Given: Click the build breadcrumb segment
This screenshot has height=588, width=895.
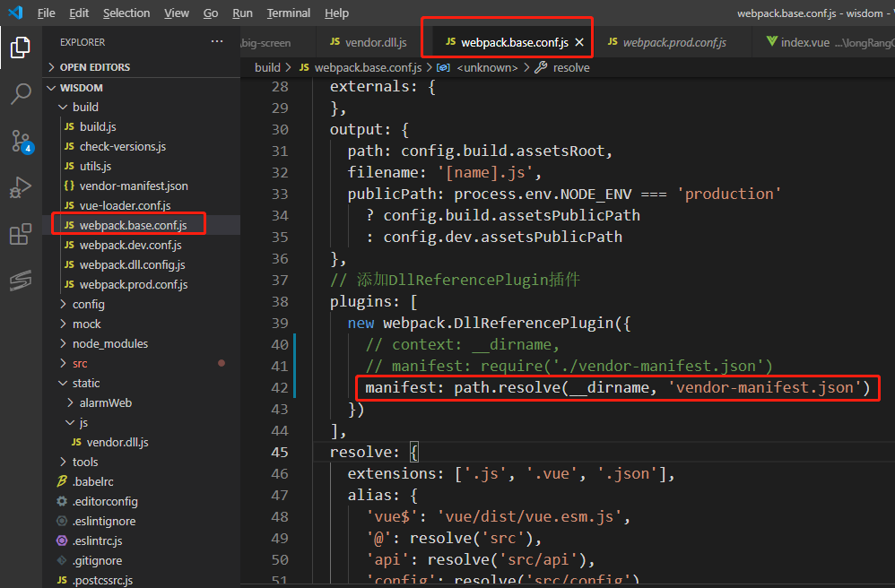Looking at the screenshot, I should coord(267,67).
